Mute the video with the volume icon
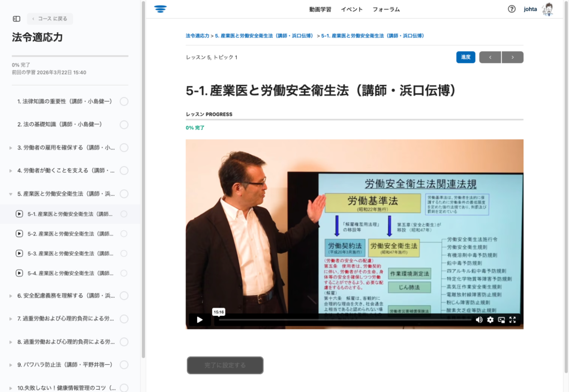 click(x=479, y=320)
